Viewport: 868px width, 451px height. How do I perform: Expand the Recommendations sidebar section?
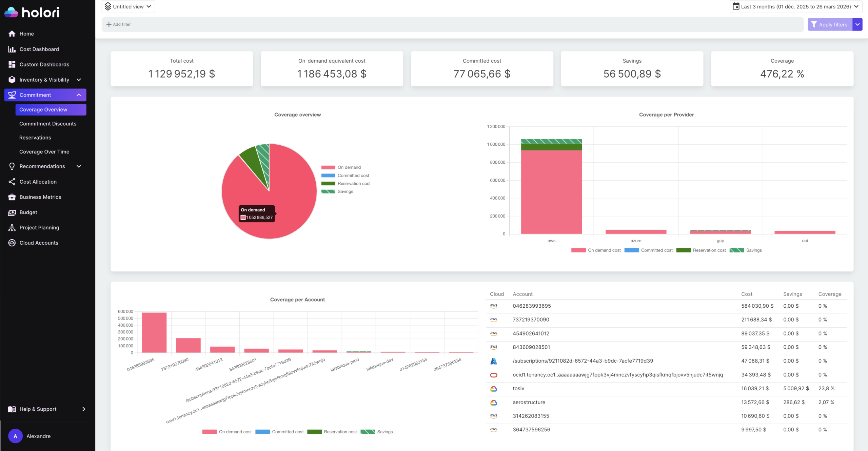tap(42, 166)
